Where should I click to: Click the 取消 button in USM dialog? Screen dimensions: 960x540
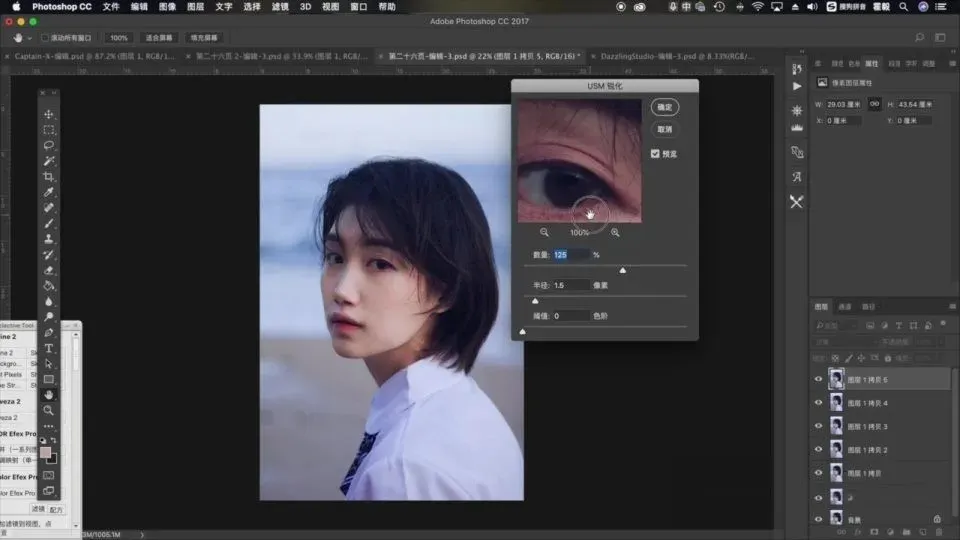(664, 129)
